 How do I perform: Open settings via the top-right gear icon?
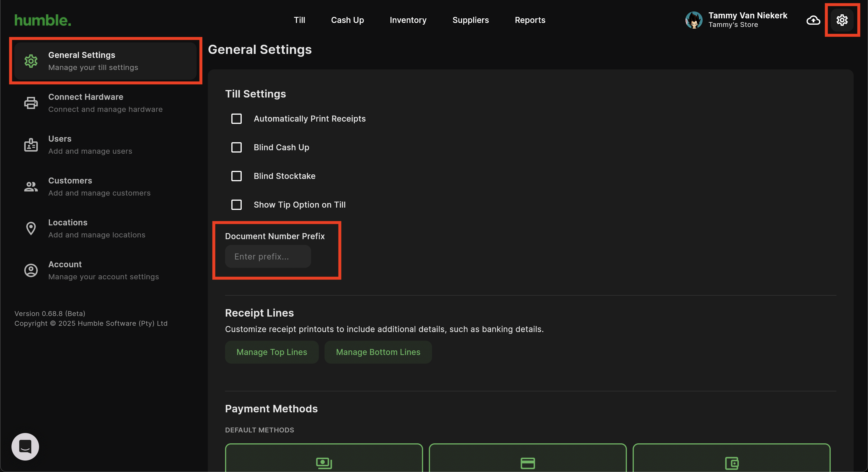pos(842,20)
